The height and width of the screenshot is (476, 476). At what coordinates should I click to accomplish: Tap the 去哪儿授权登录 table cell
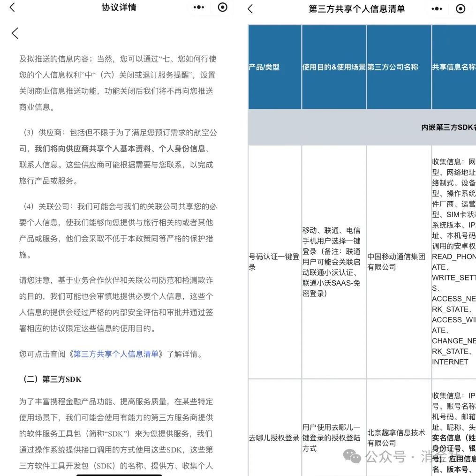click(x=275, y=438)
